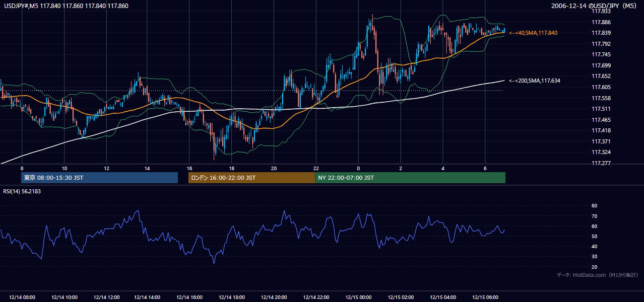The width and height of the screenshot is (644, 302).
Task: Click the 117.324 price axis label
Action: (x=601, y=152)
